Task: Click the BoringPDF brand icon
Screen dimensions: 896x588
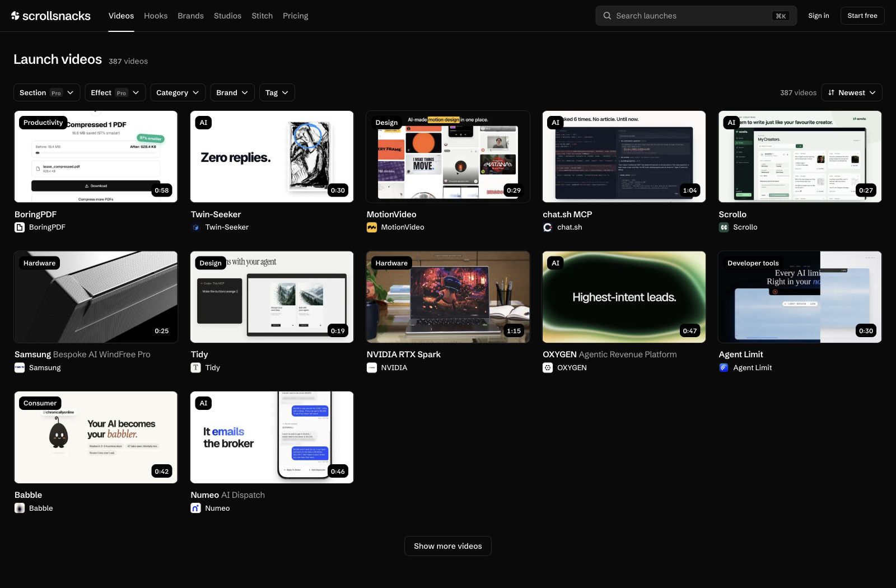Action: pos(20,227)
